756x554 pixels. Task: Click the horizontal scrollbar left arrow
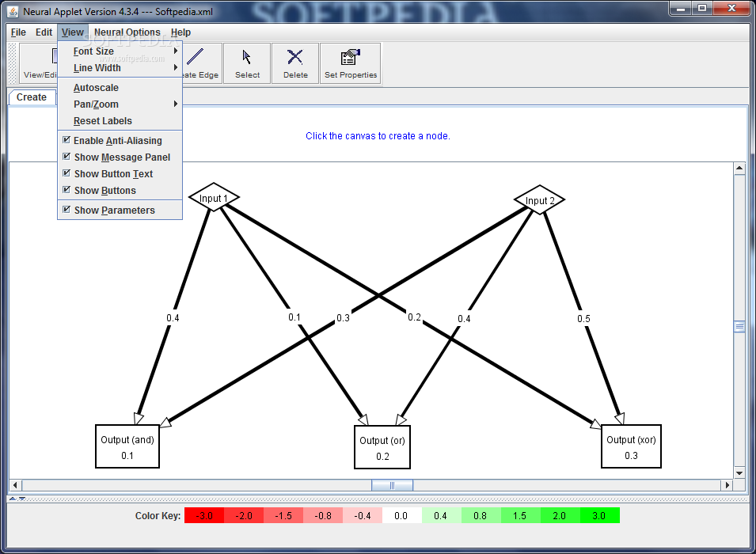coord(15,485)
